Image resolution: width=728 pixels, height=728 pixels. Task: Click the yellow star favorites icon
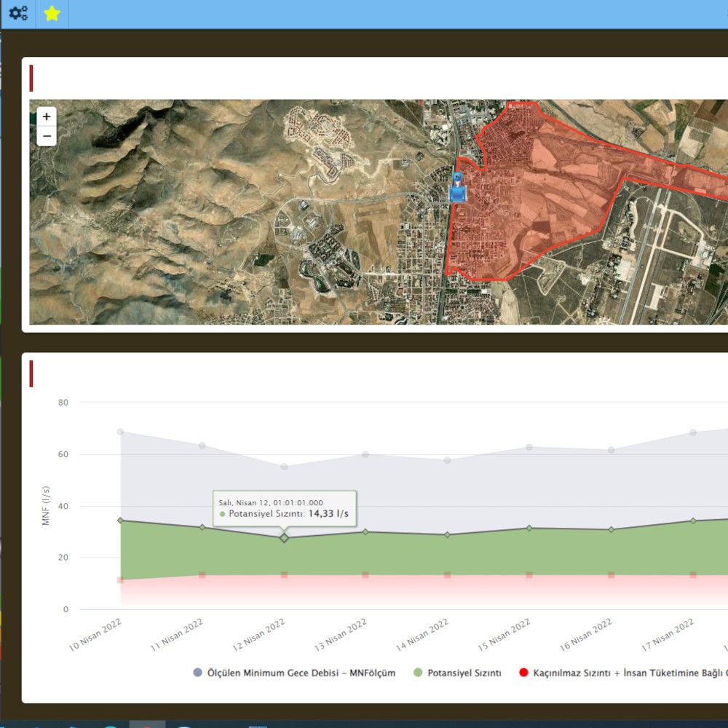pos(52,13)
